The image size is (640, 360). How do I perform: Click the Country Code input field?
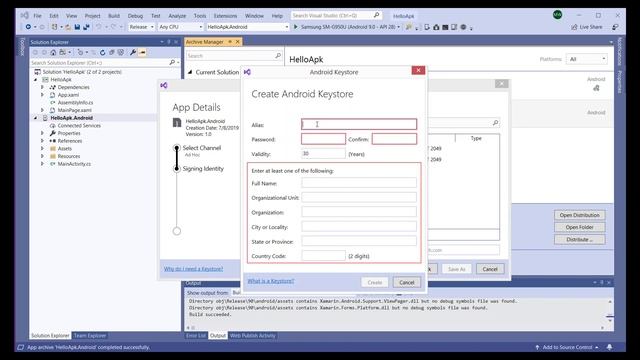click(x=323, y=256)
